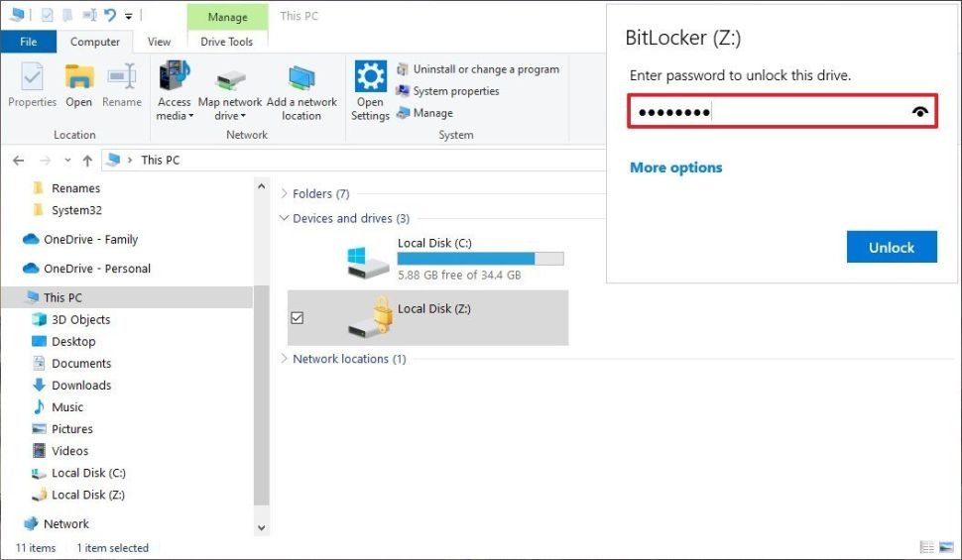
Task: Click the Open folder icon in ribbon
Action: pyautogui.click(x=79, y=76)
